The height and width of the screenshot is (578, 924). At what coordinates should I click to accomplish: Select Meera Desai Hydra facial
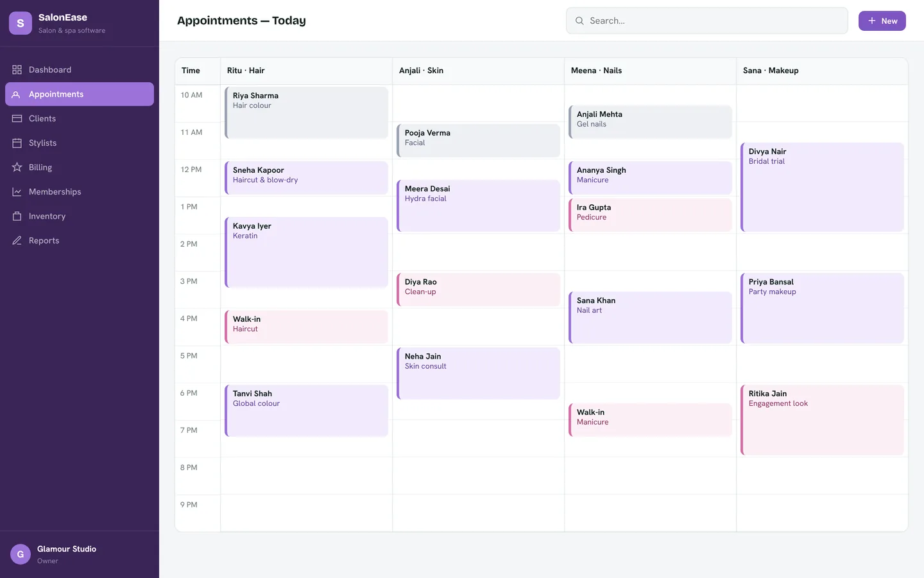coord(479,206)
